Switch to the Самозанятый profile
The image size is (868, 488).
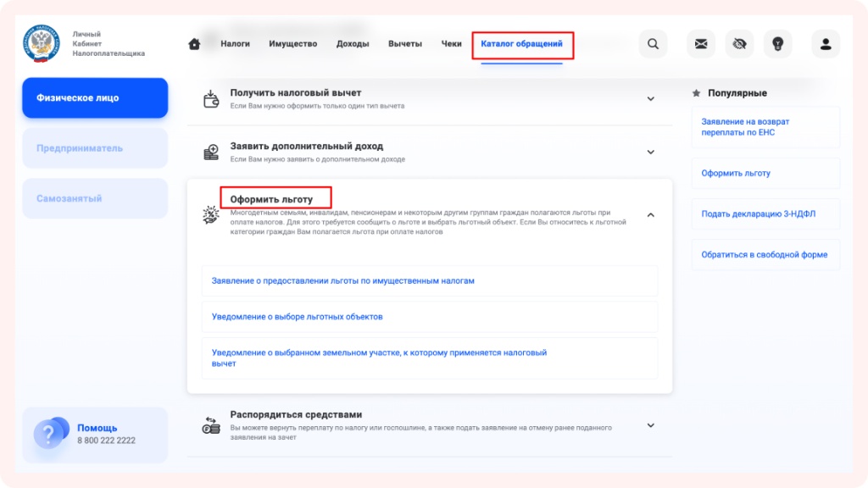pyautogui.click(x=95, y=198)
